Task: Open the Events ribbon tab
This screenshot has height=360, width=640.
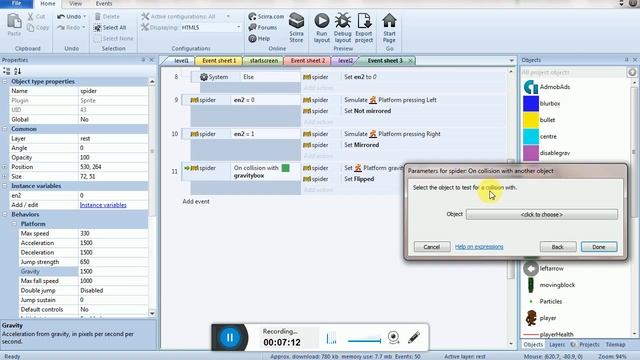Action: coord(104,4)
